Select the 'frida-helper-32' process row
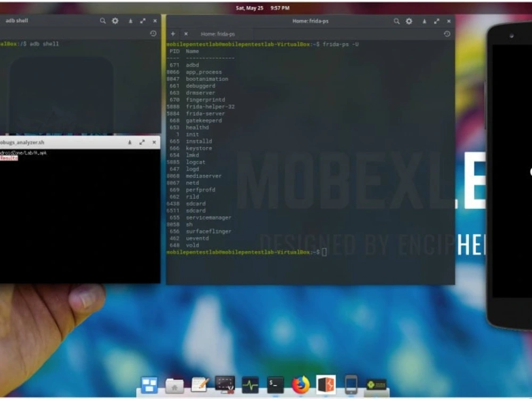The height and width of the screenshot is (399, 532). (x=201, y=106)
